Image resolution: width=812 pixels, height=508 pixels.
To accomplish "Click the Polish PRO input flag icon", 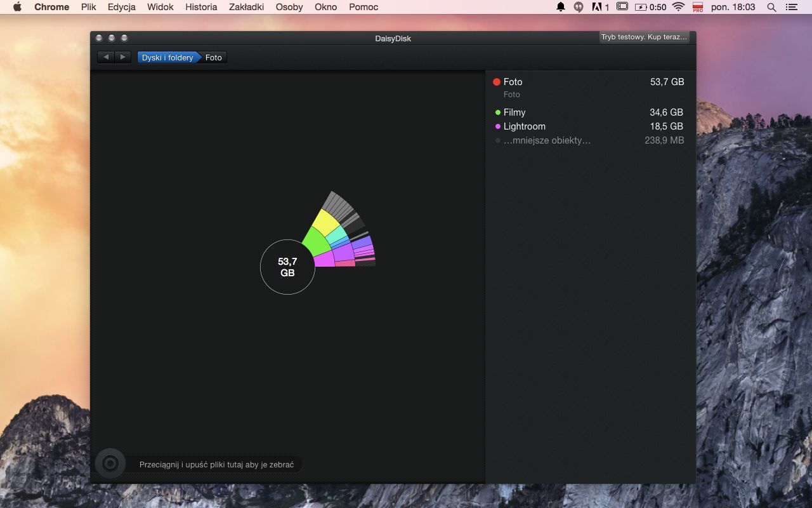I will point(698,7).
